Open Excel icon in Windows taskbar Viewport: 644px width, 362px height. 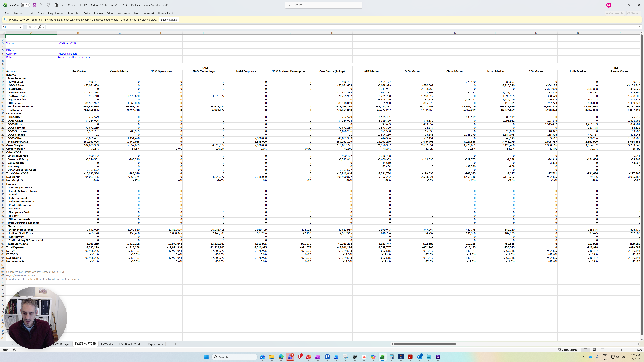(x=382, y=357)
